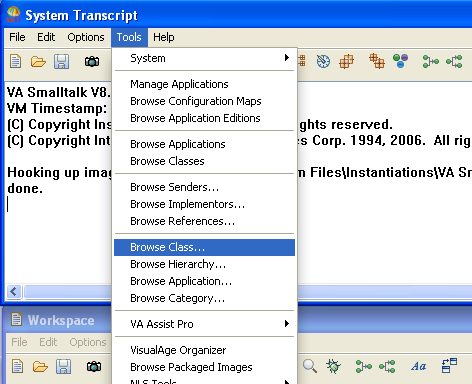Click the merging green nodes icon in Transcript toolbar
The image size is (472, 384).
[x=431, y=61]
